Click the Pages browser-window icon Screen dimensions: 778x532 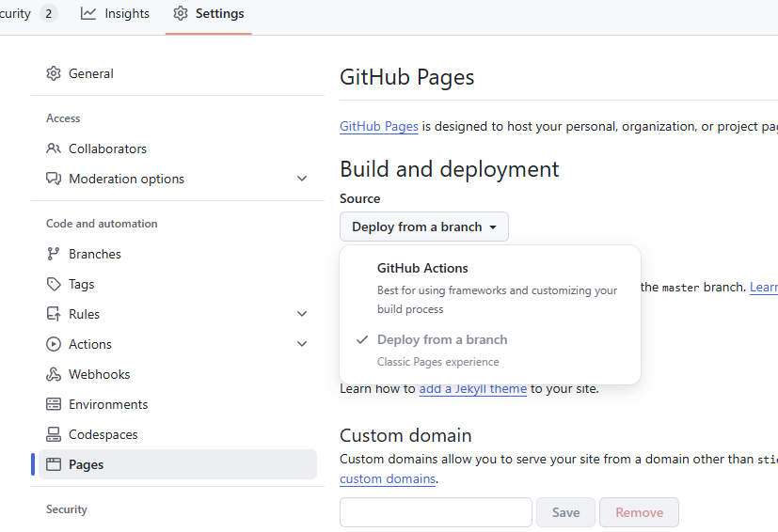pos(54,464)
